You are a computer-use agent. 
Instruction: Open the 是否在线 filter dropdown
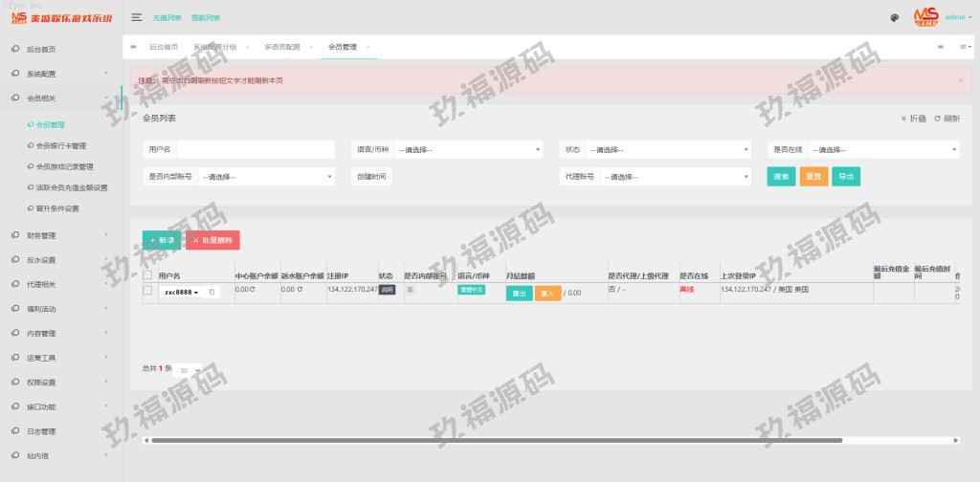pos(883,149)
